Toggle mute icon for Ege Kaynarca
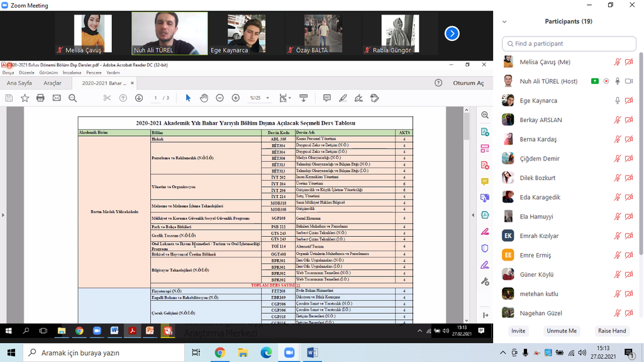The height and width of the screenshot is (362, 644). coord(618,101)
